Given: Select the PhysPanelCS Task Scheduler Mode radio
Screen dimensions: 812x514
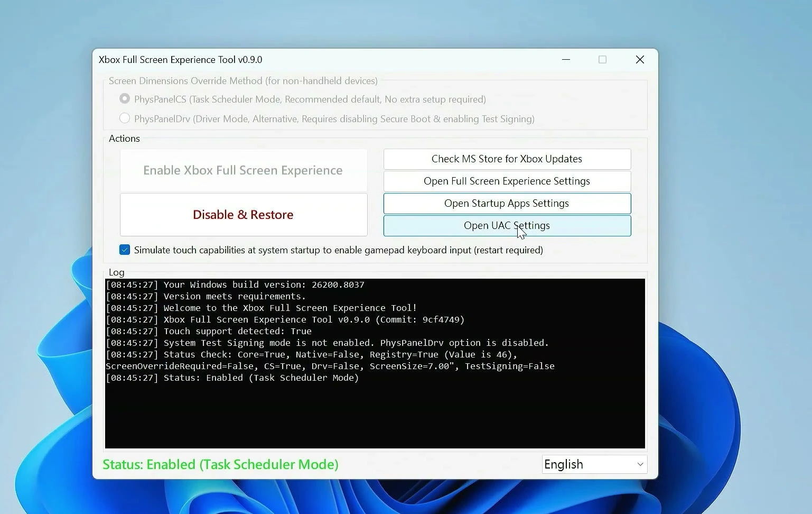Looking at the screenshot, I should click(x=125, y=99).
